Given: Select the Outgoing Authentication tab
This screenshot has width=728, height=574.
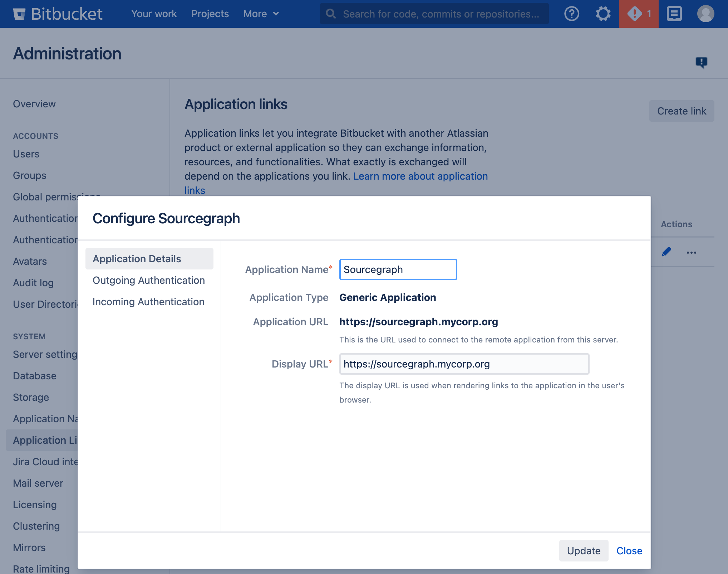Looking at the screenshot, I should pyautogui.click(x=149, y=280).
